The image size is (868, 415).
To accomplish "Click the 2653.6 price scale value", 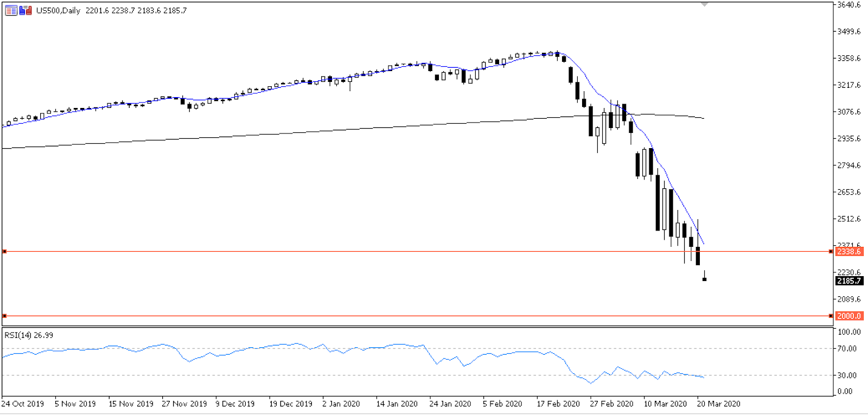I will pyautogui.click(x=849, y=192).
